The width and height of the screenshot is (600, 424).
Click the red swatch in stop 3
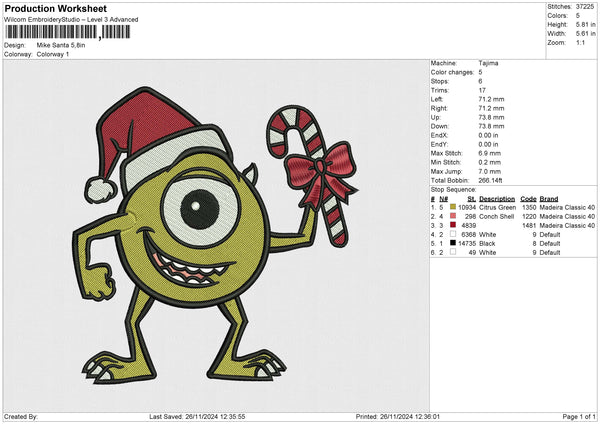[x=453, y=225]
